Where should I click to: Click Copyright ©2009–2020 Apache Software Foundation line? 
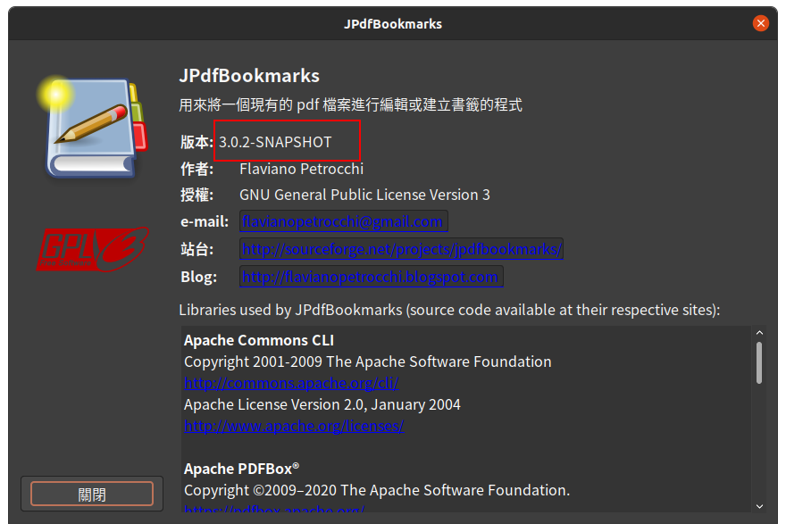(377, 490)
